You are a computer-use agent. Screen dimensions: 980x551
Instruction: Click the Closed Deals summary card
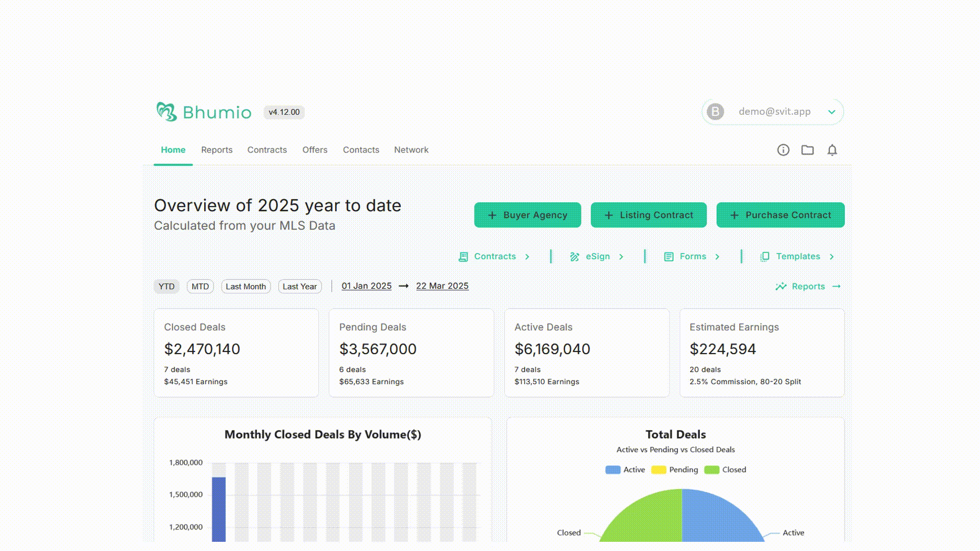236,352
